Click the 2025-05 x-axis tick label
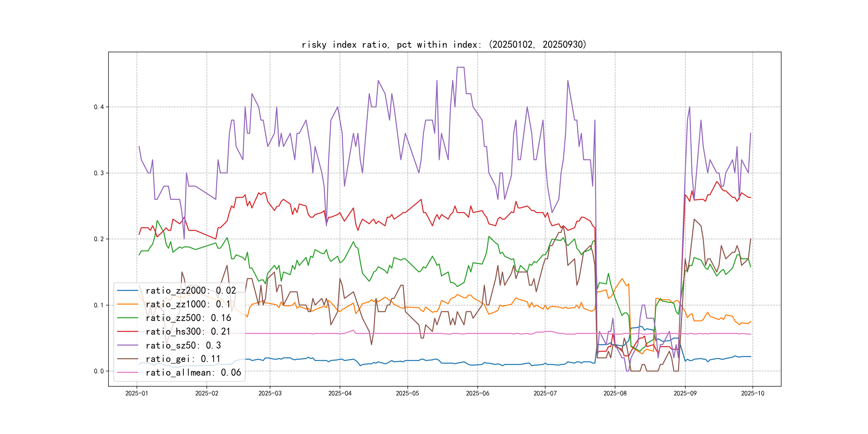The image size is (868, 434). tap(407, 393)
